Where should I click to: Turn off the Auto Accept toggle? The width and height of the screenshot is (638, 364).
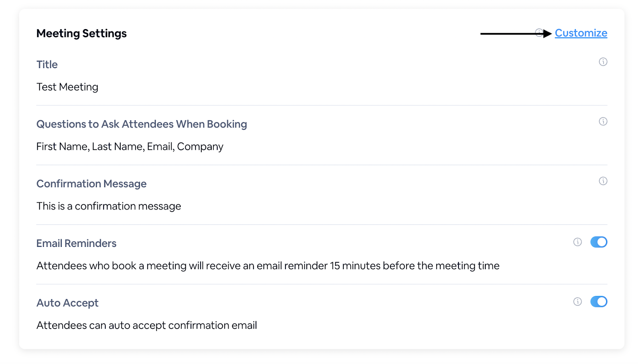[x=599, y=302]
